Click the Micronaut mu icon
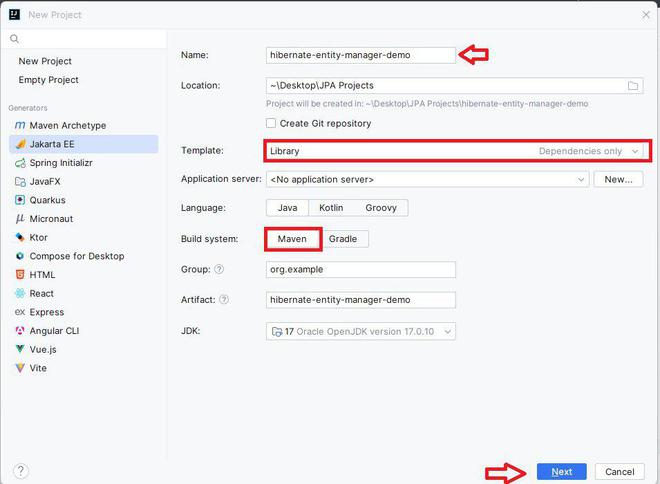This screenshot has height=484, width=660. click(x=20, y=219)
